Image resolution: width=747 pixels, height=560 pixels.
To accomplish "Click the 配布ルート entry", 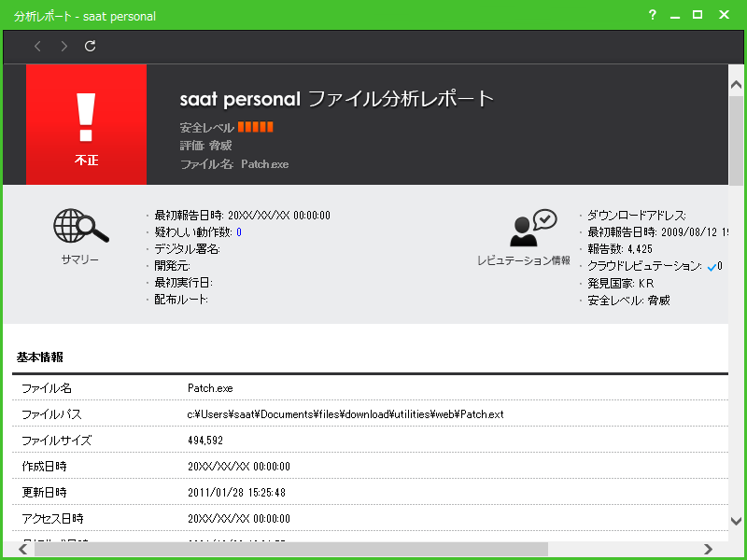I will tap(181, 300).
